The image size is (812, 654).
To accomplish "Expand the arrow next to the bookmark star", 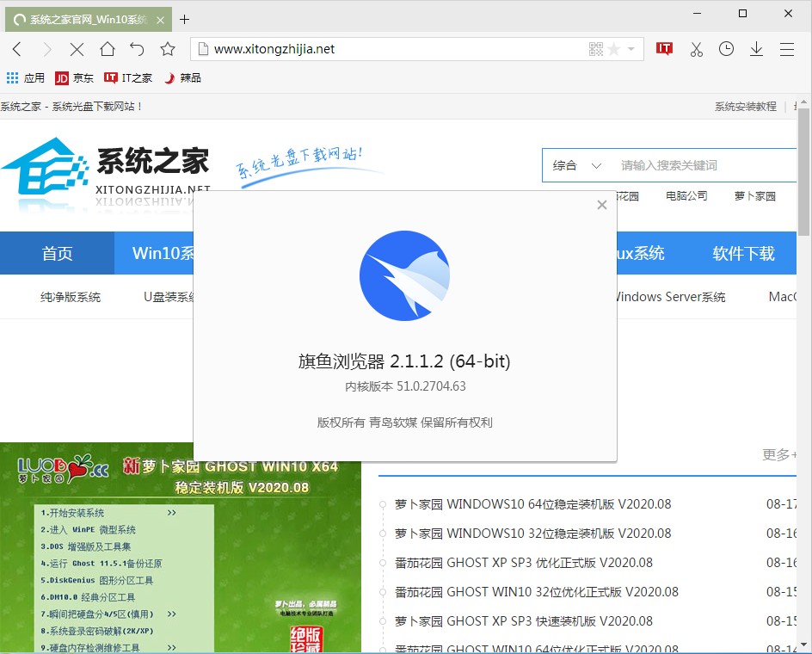I will 629,49.
